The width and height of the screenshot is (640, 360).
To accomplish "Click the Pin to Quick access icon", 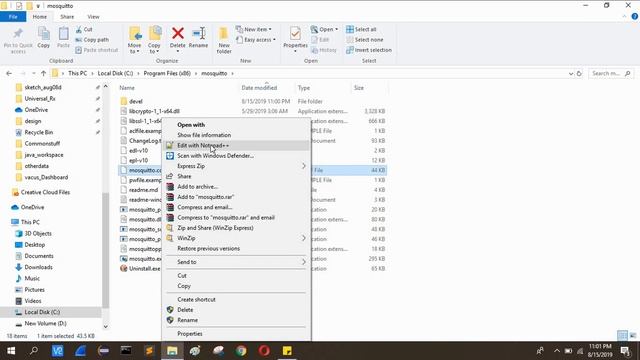I will 18,33.
